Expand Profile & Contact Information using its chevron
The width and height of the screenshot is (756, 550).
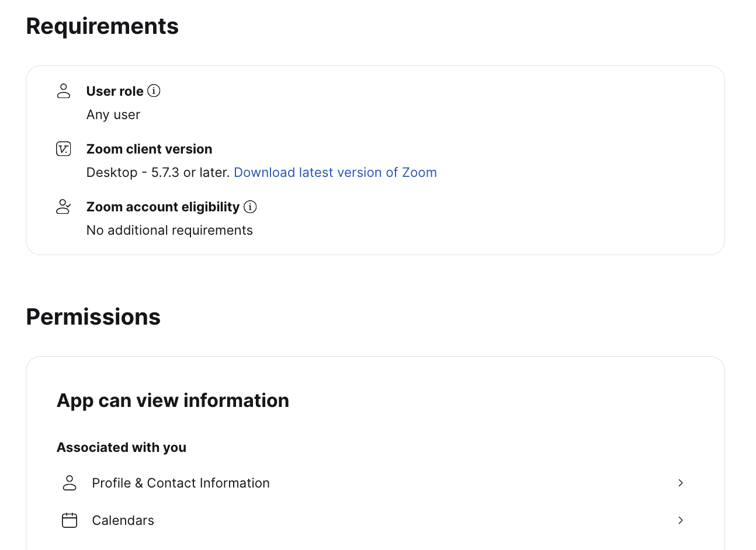click(x=681, y=483)
